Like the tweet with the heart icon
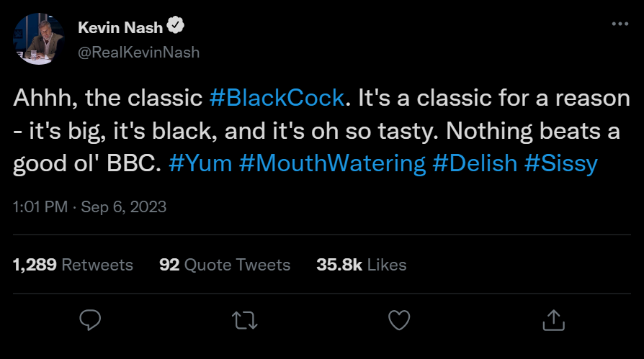 point(398,319)
